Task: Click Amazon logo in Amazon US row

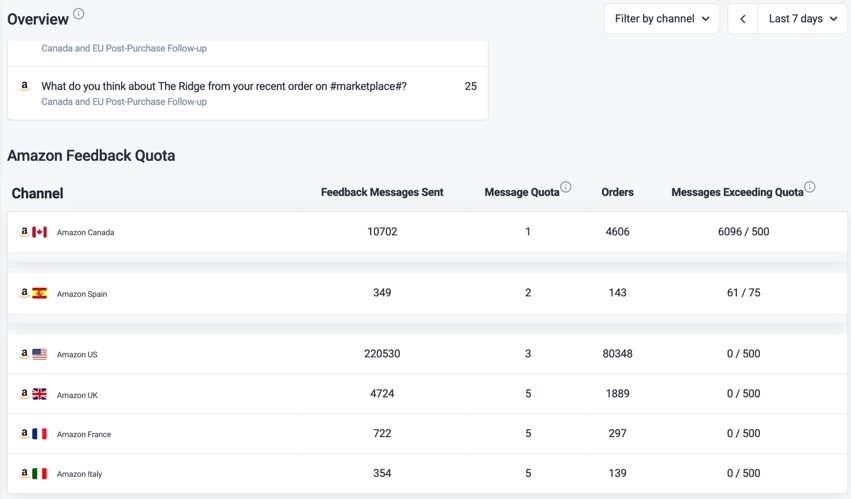Action: point(24,353)
